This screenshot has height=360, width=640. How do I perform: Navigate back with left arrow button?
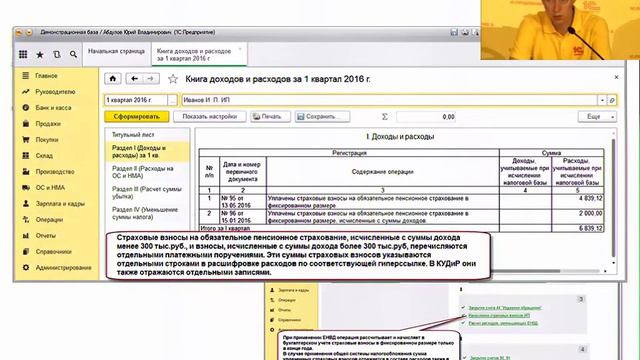pyautogui.click(x=134, y=79)
